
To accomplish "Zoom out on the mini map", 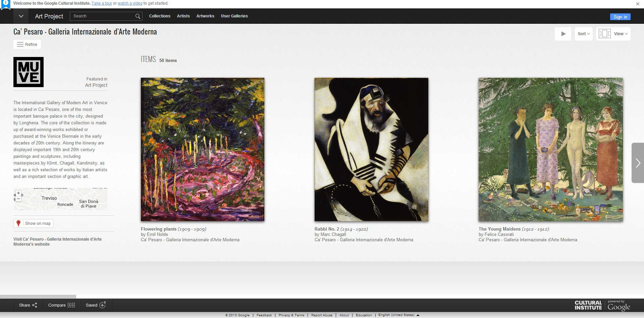I will [x=18, y=199].
